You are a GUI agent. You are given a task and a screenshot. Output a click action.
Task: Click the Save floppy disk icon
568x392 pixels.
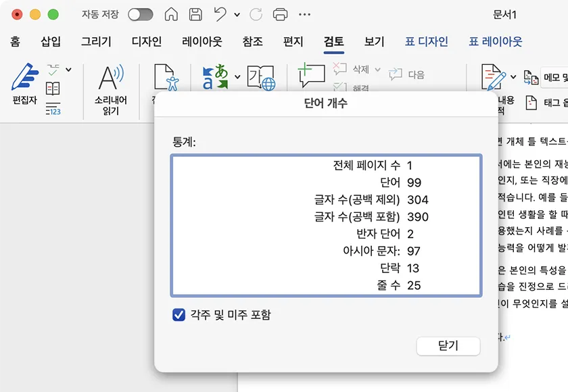pyautogui.click(x=195, y=14)
